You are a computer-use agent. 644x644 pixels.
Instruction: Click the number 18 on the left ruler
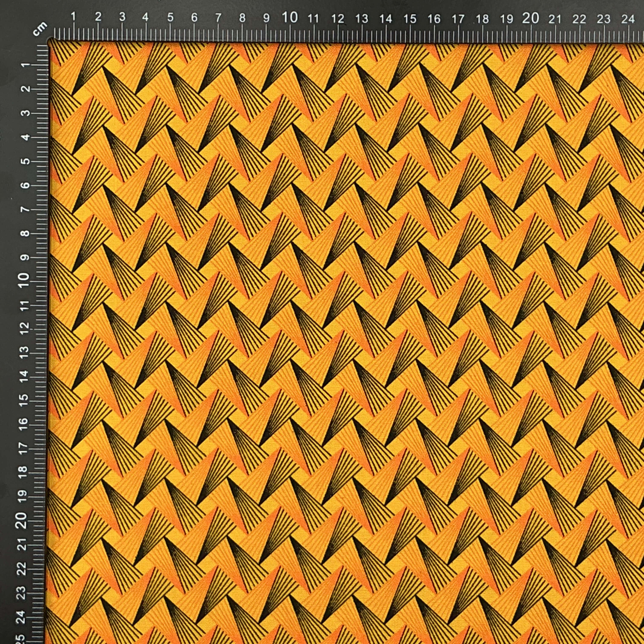[x=23, y=472]
